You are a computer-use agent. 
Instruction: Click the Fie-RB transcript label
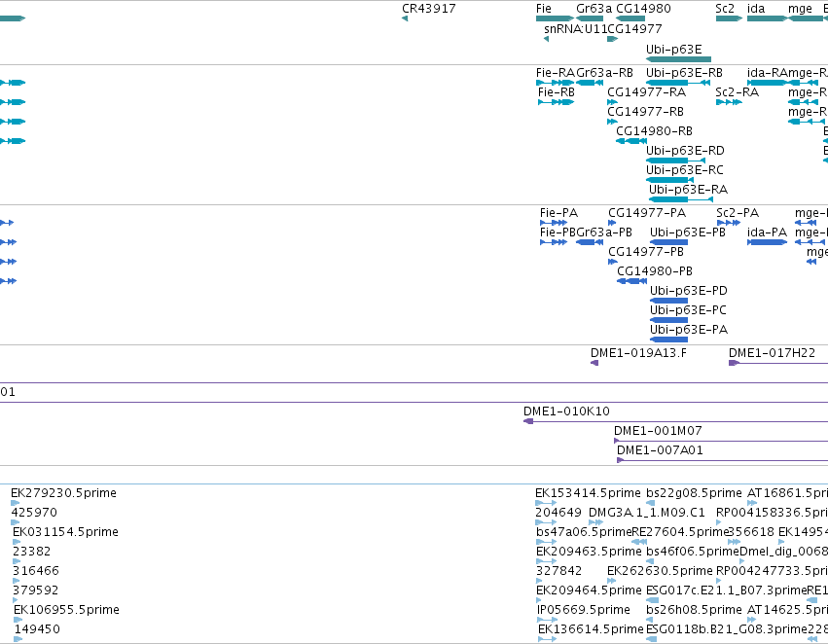556,92
